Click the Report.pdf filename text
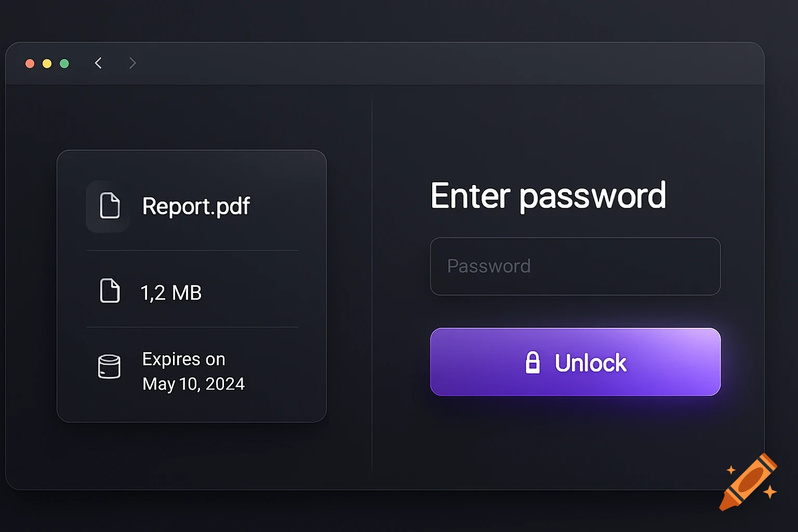The width and height of the screenshot is (798, 532). (196, 206)
